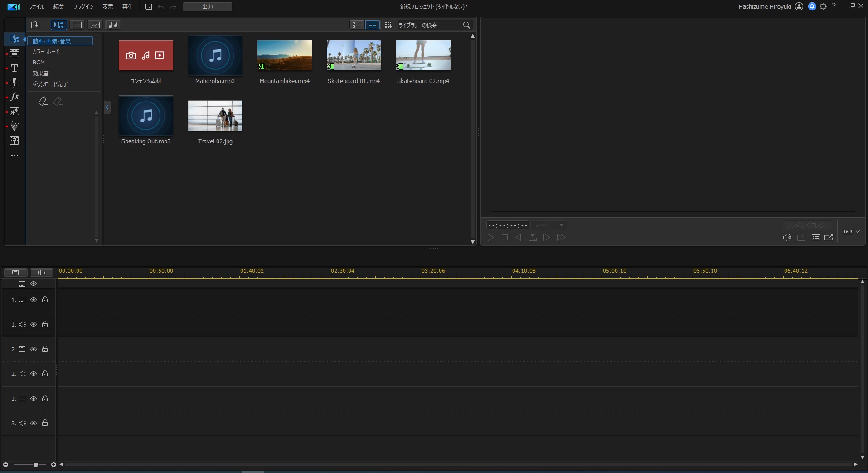Click the library search input field
This screenshot has width=868, height=473.
click(x=429, y=25)
